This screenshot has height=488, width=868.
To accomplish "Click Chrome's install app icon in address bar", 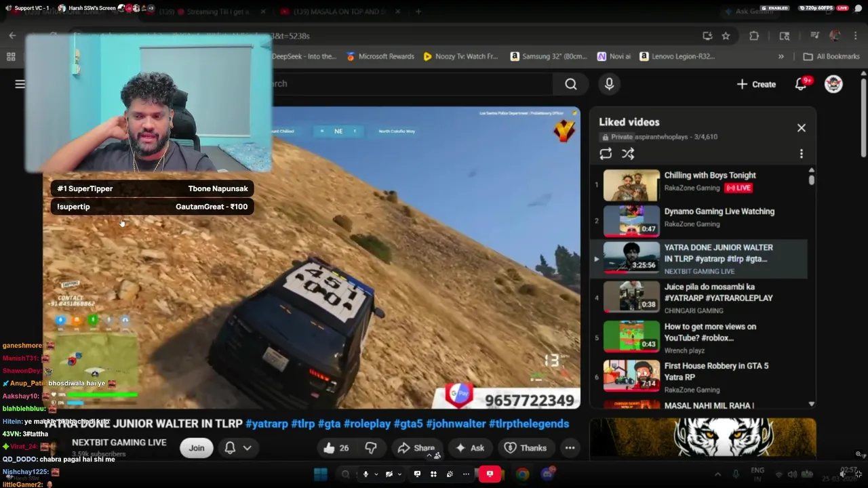I will pos(707,36).
